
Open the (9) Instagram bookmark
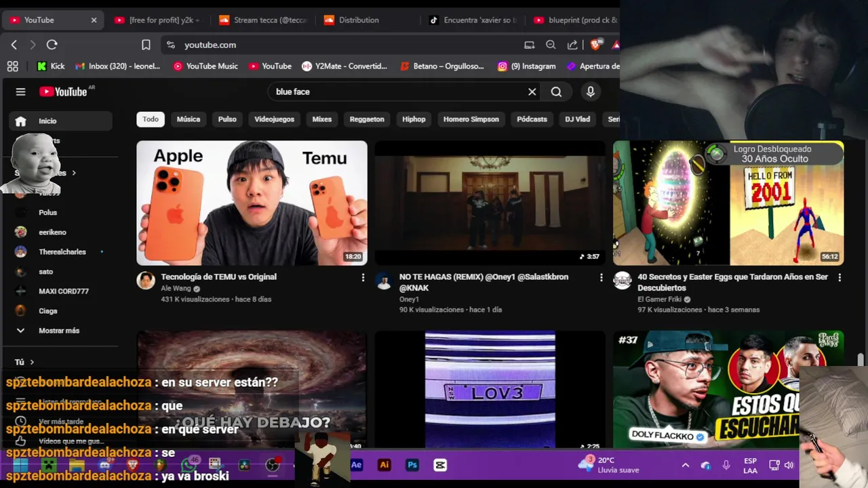click(526, 66)
